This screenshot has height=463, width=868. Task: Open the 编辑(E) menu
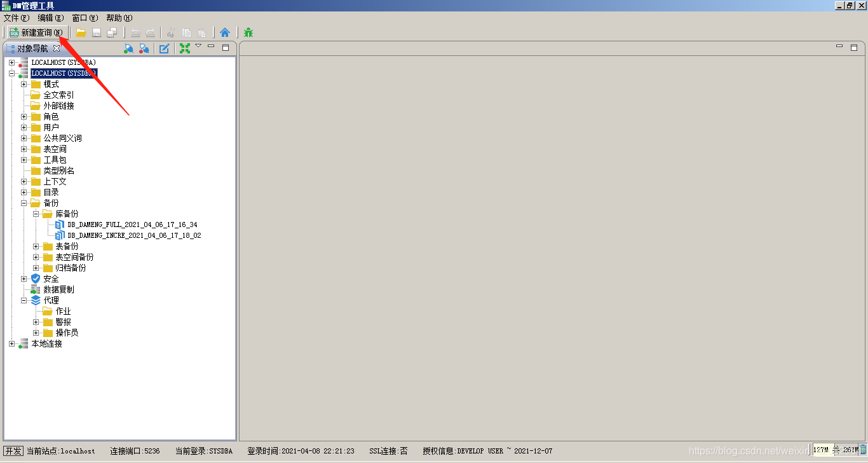pyautogui.click(x=51, y=18)
